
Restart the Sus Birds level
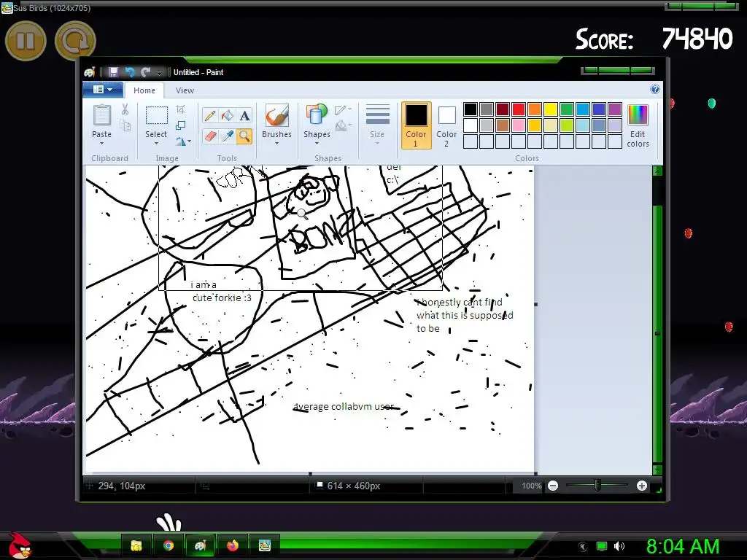pos(75,41)
